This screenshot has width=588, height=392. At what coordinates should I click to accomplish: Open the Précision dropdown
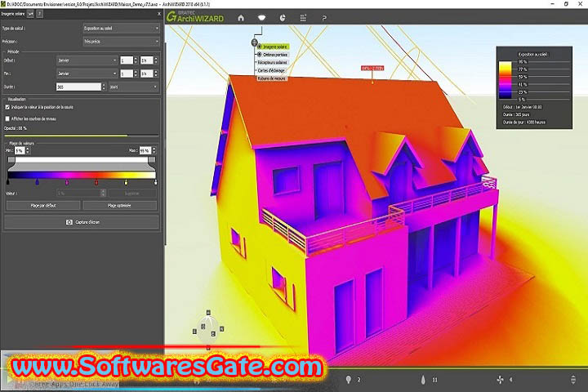(x=121, y=42)
